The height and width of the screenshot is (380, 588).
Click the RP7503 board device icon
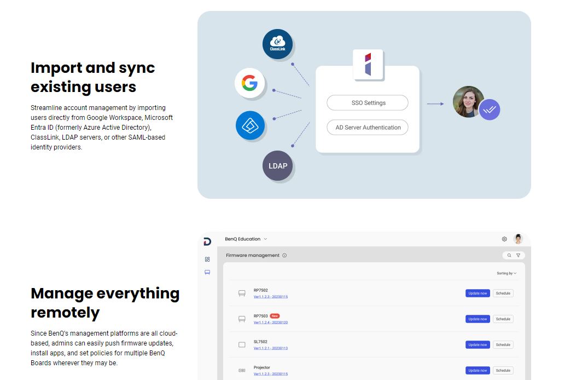(242, 319)
